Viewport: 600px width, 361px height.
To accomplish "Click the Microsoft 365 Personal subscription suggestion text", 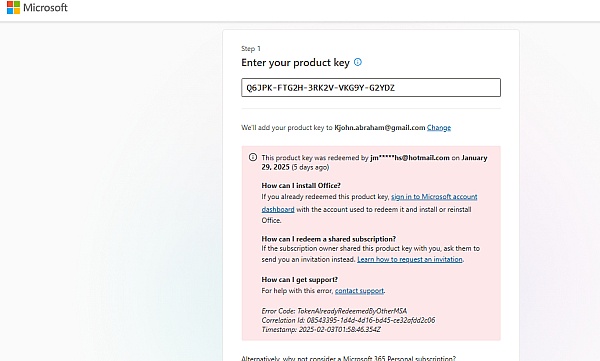I will [349, 358].
